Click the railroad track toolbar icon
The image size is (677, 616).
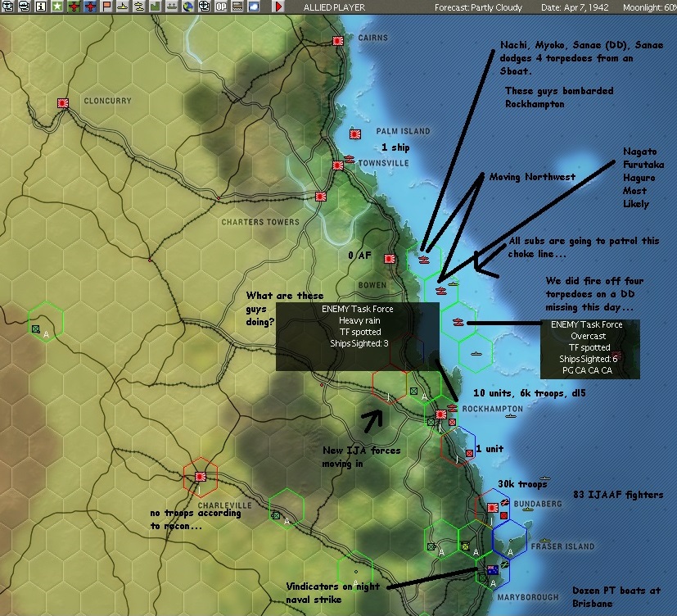click(237, 7)
